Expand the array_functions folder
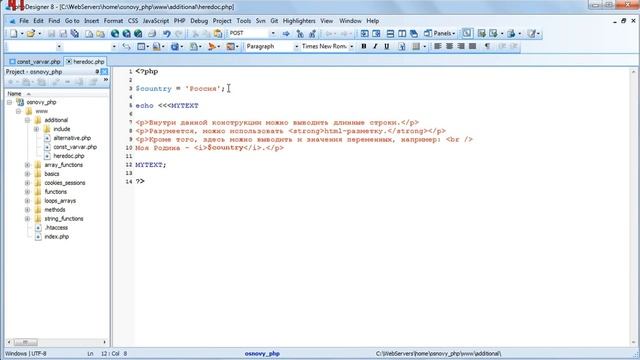 pos(27,165)
